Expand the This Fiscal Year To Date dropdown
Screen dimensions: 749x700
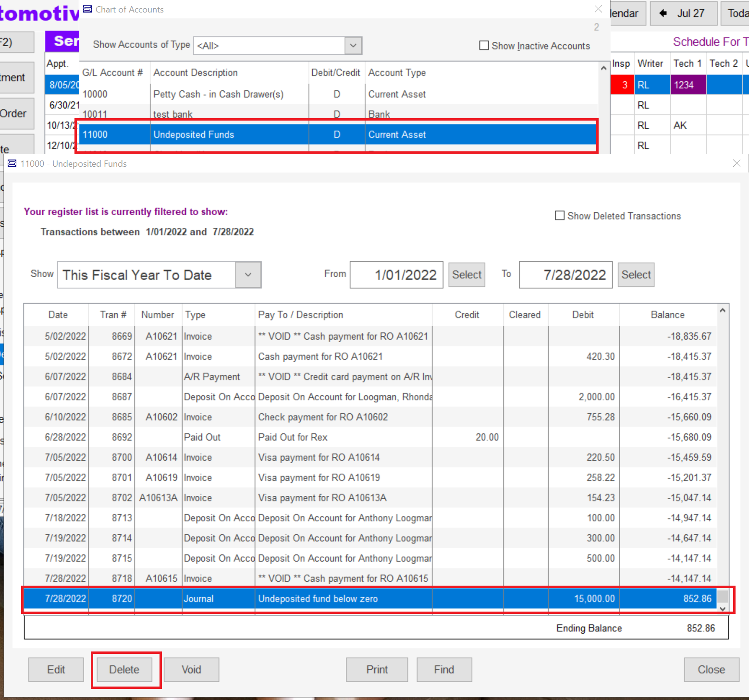248,275
